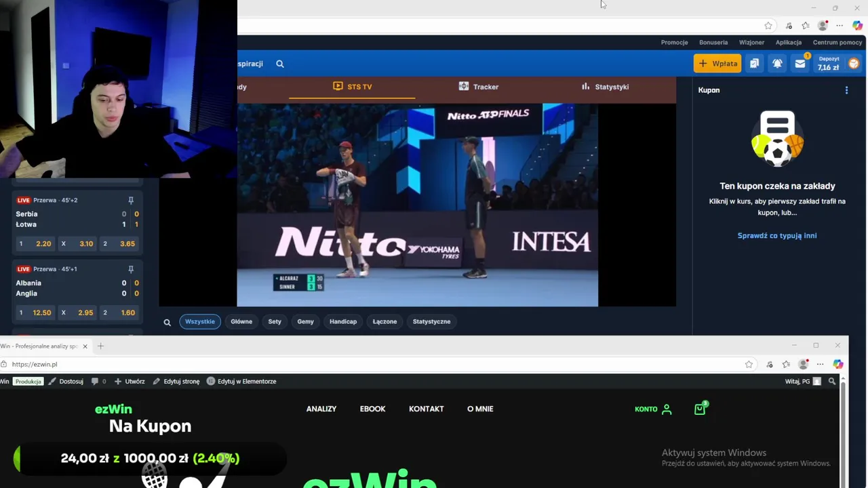Viewport: 868px width, 488px height.
Task: Pin the Serbia vs Łotwa match
Action: click(x=131, y=201)
